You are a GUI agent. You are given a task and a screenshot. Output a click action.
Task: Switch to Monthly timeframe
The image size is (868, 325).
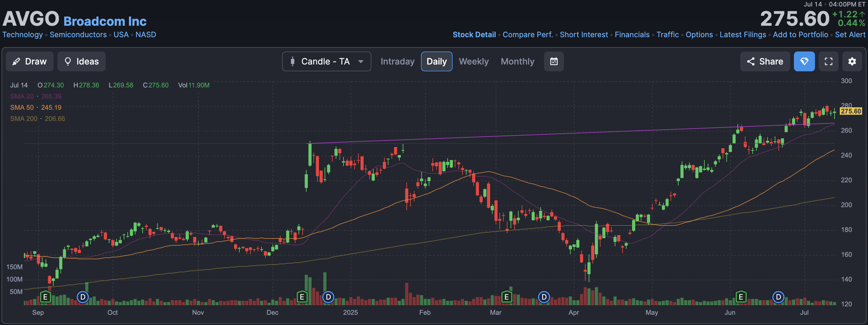pyautogui.click(x=517, y=61)
